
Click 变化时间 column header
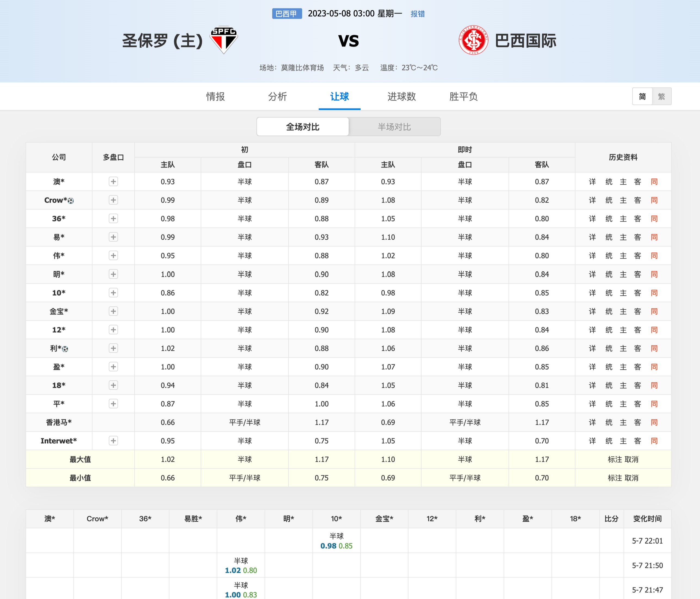point(647,518)
